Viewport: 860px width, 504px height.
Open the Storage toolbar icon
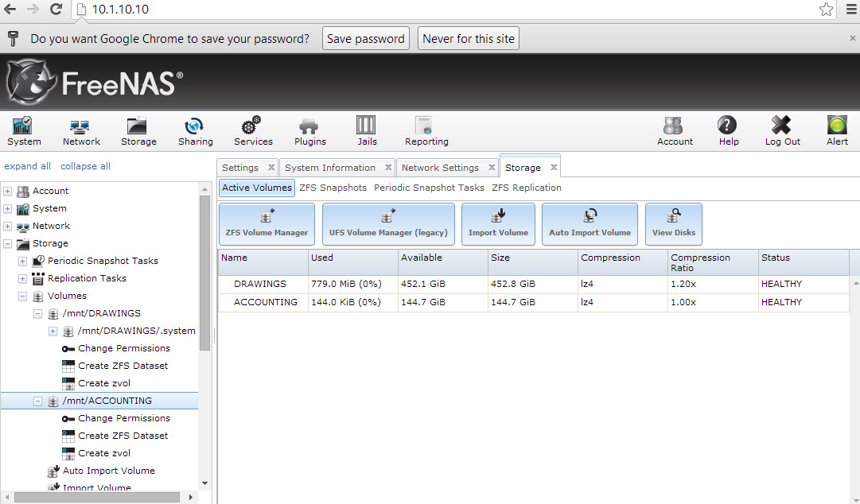138,131
